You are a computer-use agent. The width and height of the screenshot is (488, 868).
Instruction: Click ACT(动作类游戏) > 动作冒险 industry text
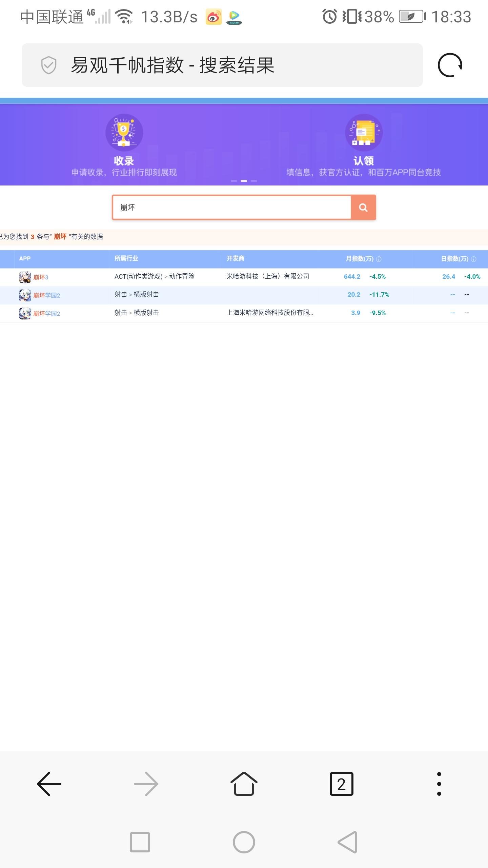pyautogui.click(x=155, y=277)
